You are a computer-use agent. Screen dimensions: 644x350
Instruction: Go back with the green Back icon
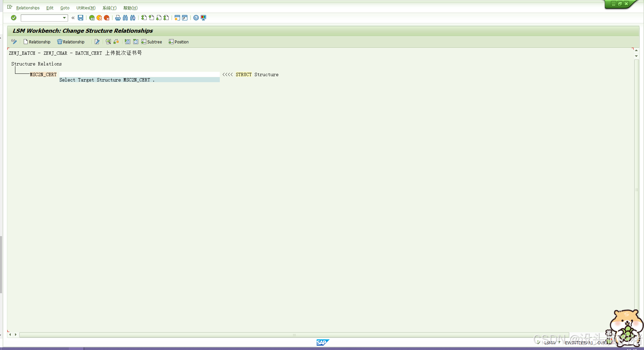pyautogui.click(x=92, y=18)
